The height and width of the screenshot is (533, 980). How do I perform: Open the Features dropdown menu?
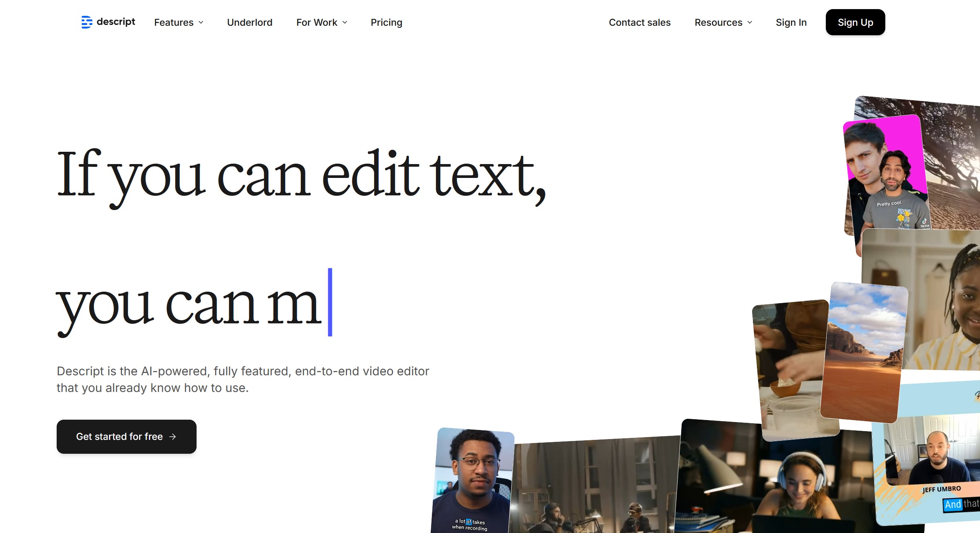179,22
